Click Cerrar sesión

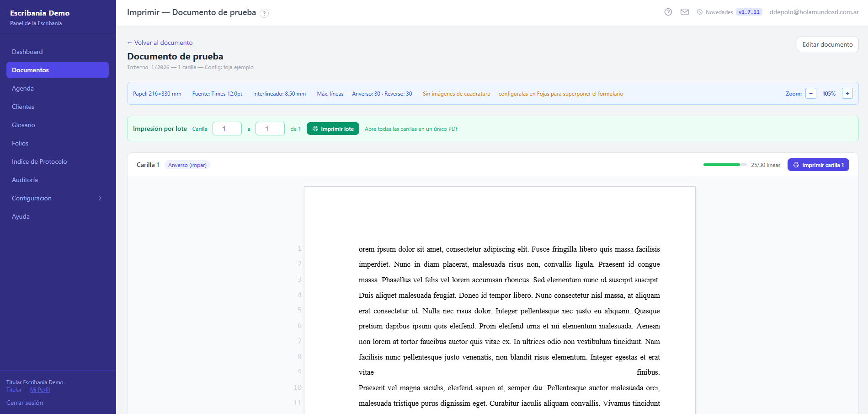pyautogui.click(x=25, y=403)
